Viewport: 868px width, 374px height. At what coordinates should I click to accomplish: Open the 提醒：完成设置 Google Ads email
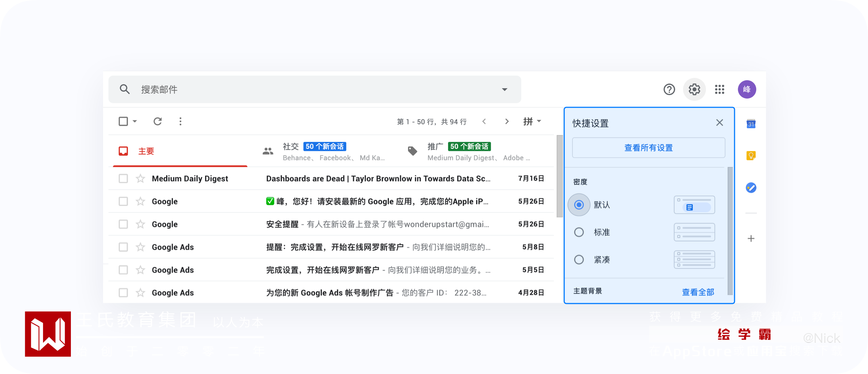pyautogui.click(x=331, y=247)
